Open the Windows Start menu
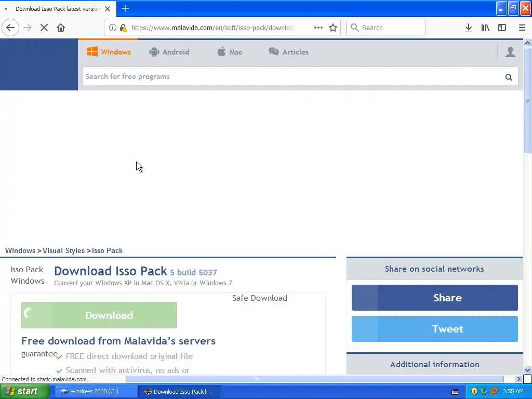The width and height of the screenshot is (532, 399). pyautogui.click(x=24, y=391)
